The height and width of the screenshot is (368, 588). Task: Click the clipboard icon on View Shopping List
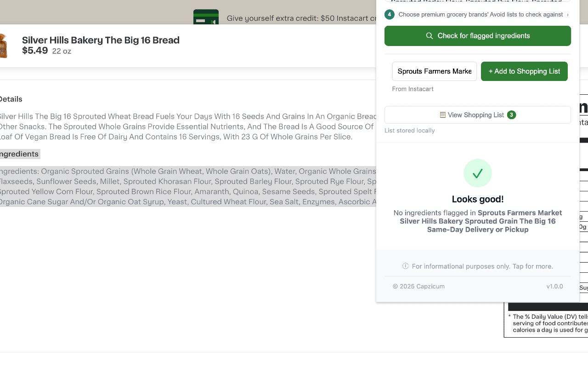442,115
